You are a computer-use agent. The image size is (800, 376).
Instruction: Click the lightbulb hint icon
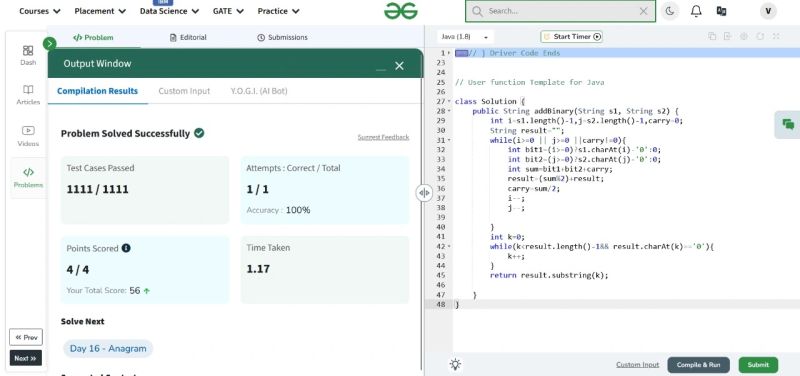point(455,364)
